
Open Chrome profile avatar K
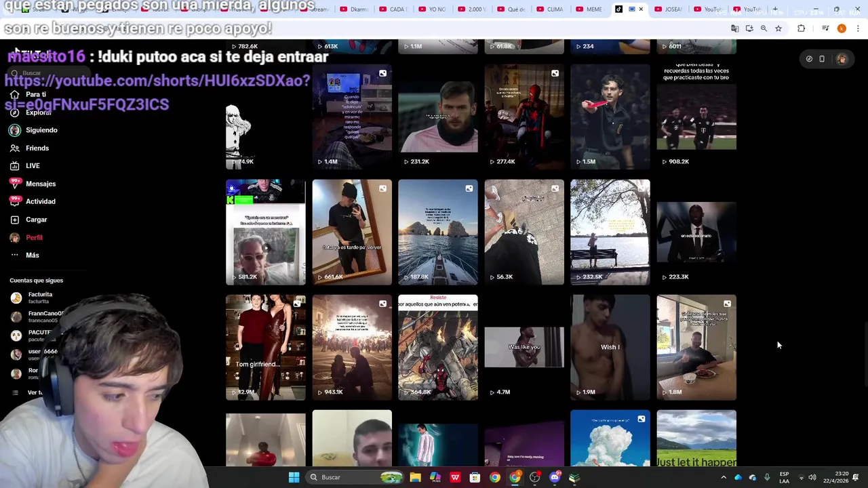pyautogui.click(x=842, y=28)
